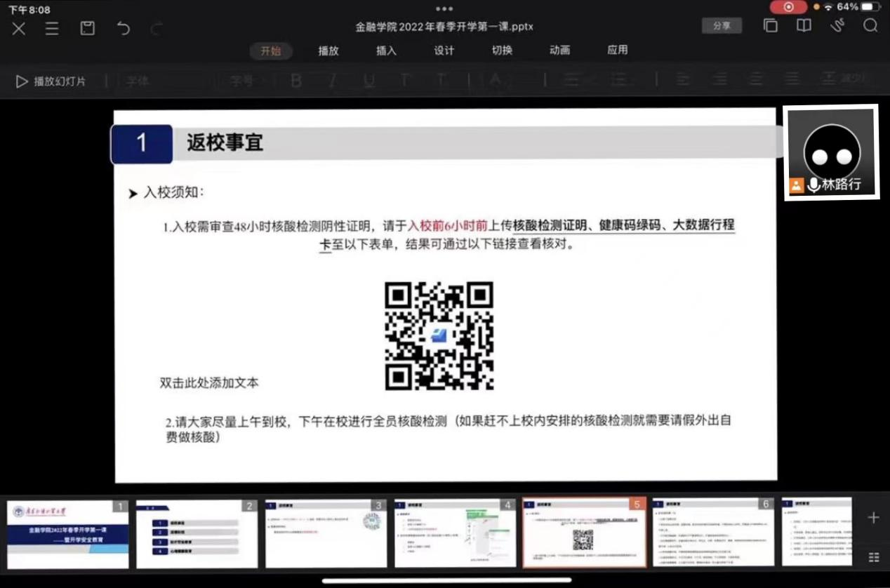Viewport: 890px width, 588px height.
Task: Expand the three-dot handle at top center
Action: pyautogui.click(x=444, y=8)
